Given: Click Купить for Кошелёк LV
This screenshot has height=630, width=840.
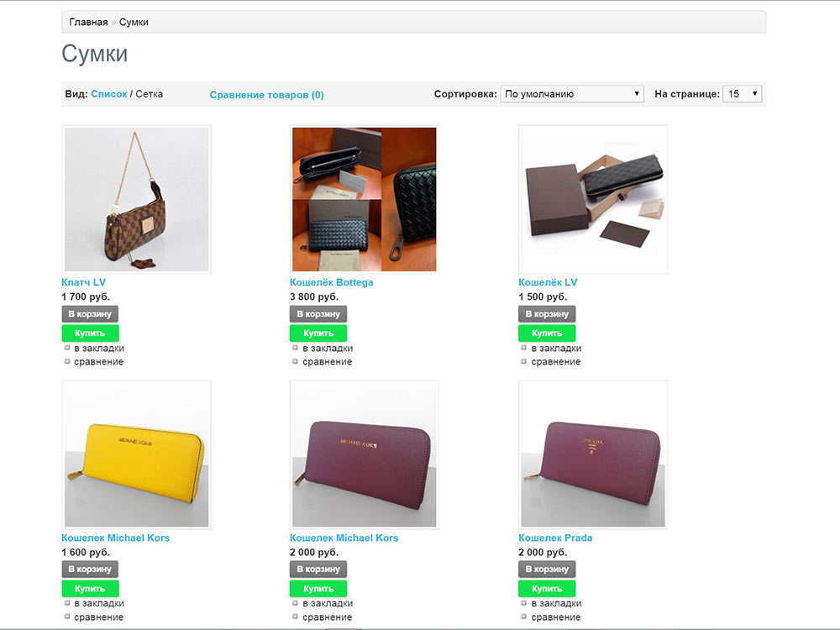Looking at the screenshot, I should click(547, 333).
